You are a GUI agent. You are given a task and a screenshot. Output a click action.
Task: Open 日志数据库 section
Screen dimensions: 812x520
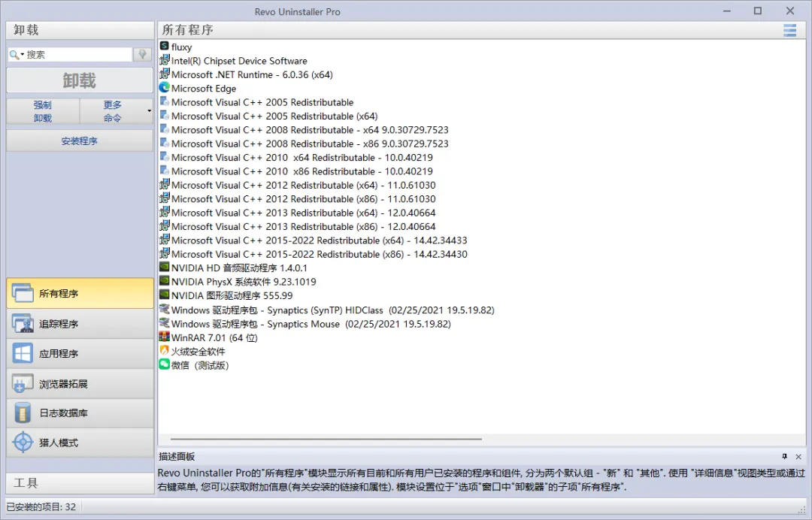pos(80,413)
